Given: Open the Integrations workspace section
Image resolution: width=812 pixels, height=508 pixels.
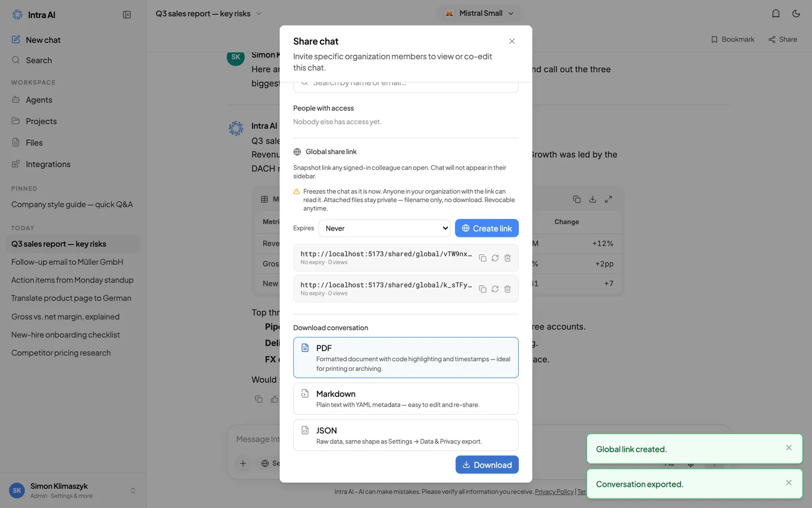Looking at the screenshot, I should 73,164.
